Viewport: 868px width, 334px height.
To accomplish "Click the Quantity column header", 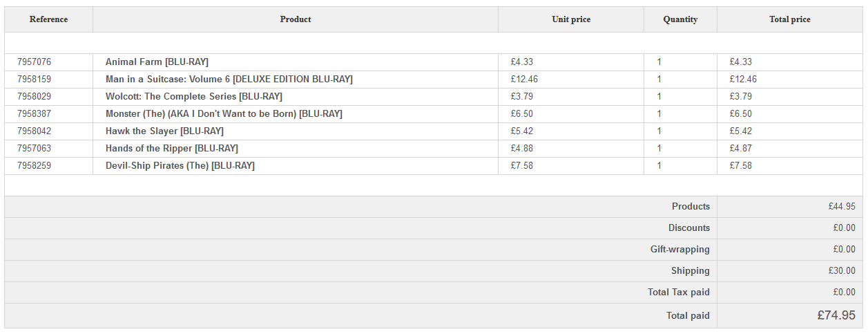I will pos(680,19).
